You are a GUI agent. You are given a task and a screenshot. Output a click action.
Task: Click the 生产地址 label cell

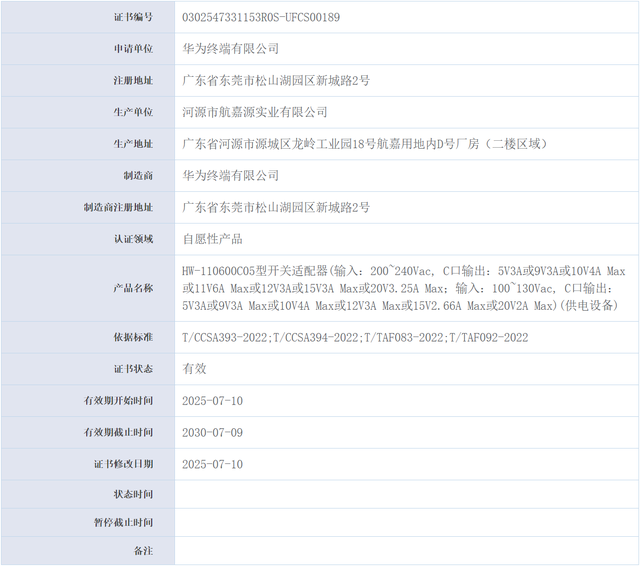[88, 144]
